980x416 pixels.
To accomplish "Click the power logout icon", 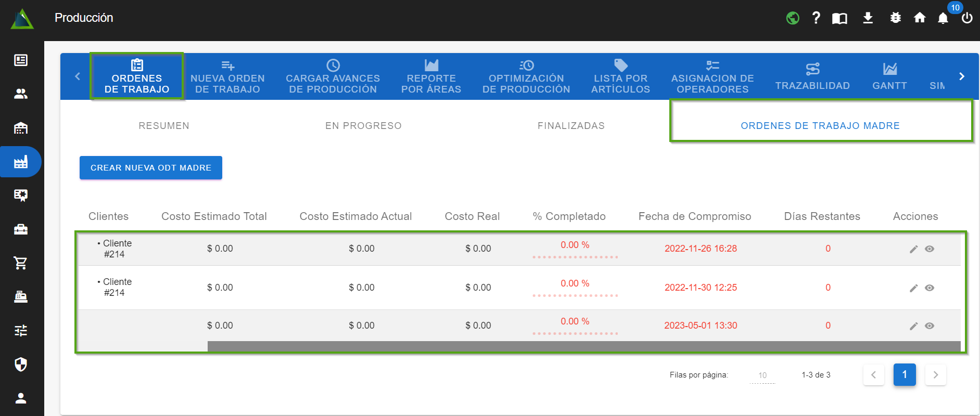I will (x=967, y=18).
